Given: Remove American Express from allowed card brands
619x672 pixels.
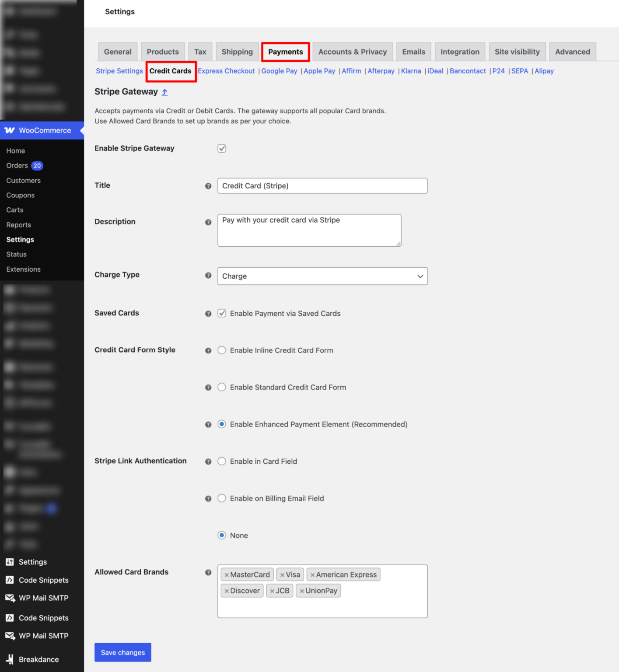Looking at the screenshot, I should pyautogui.click(x=312, y=574).
